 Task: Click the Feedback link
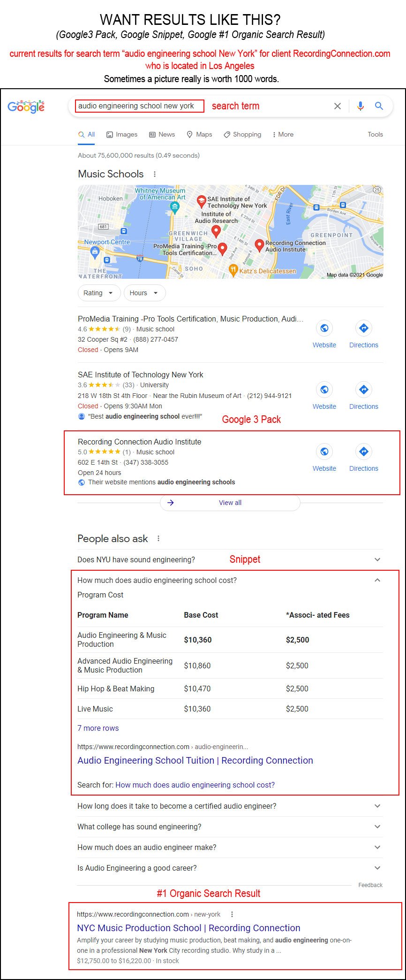pyautogui.click(x=370, y=885)
